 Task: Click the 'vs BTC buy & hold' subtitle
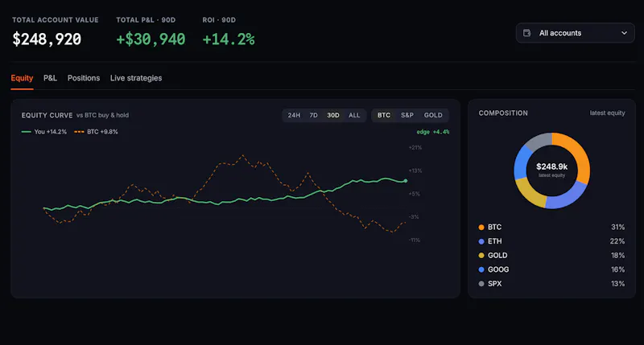[103, 115]
